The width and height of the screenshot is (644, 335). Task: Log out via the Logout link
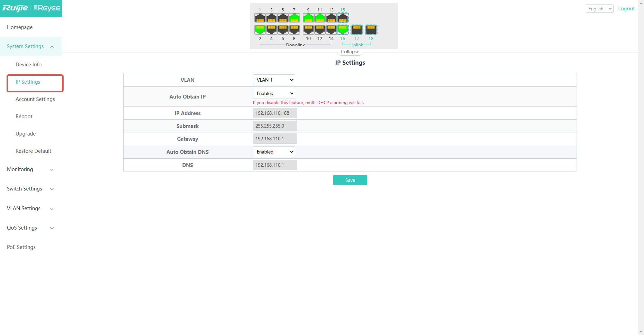(x=626, y=9)
